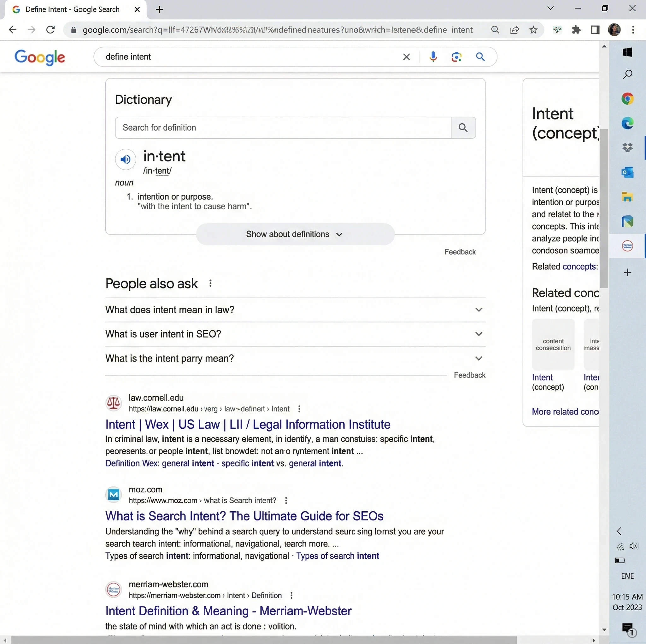This screenshot has height=644, width=646.
Task: Reload the current page
Action: click(50, 30)
